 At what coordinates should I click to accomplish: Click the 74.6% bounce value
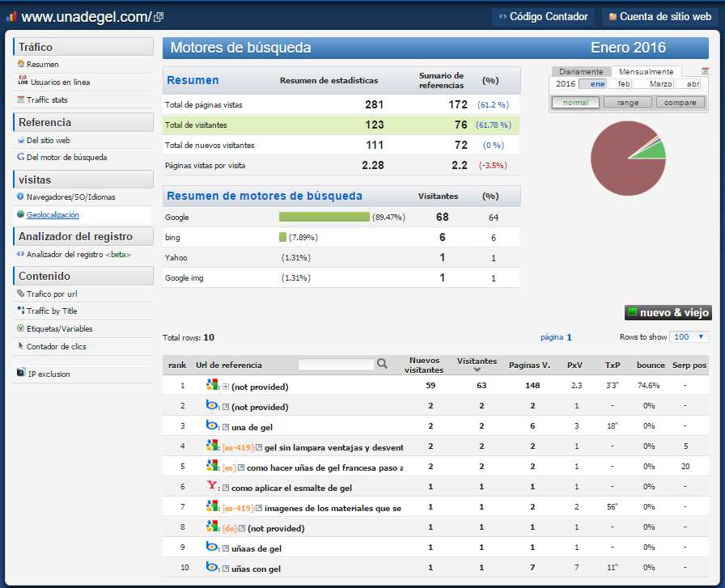[x=648, y=386]
